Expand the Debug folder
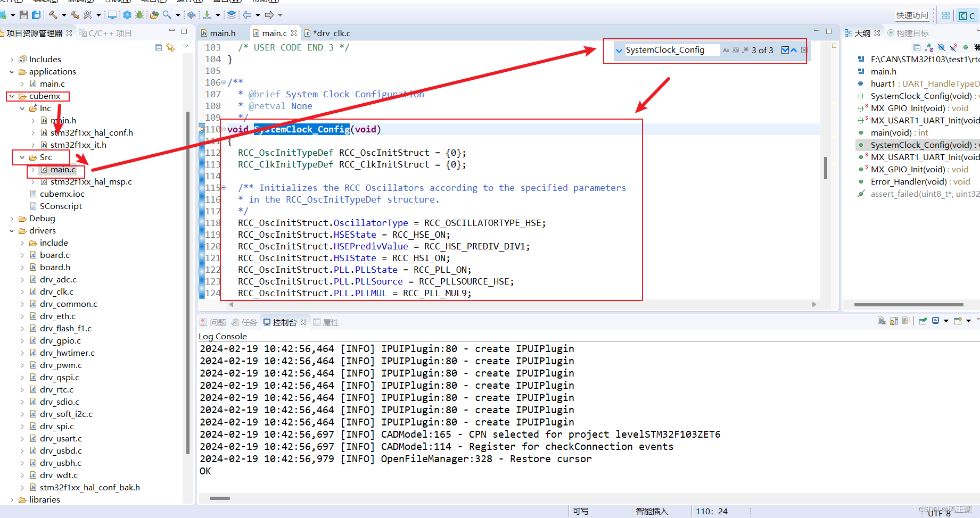This screenshot has width=980, height=518. (12, 219)
